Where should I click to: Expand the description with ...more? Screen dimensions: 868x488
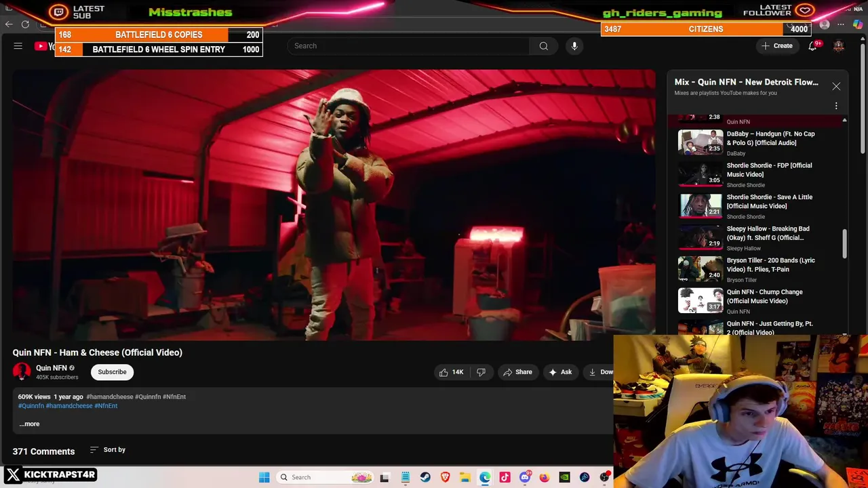click(29, 424)
